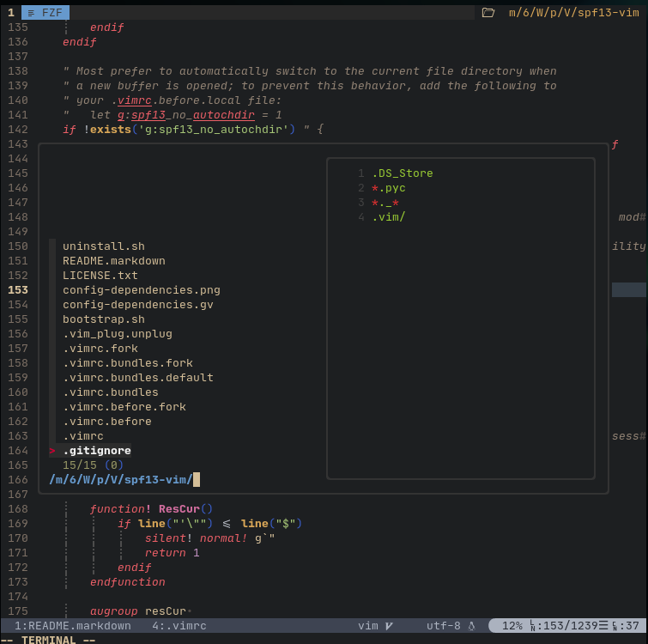Viewport: 648px width, 644px height.
Task: Click 'endfunction' on line 173
Action: coord(128,582)
